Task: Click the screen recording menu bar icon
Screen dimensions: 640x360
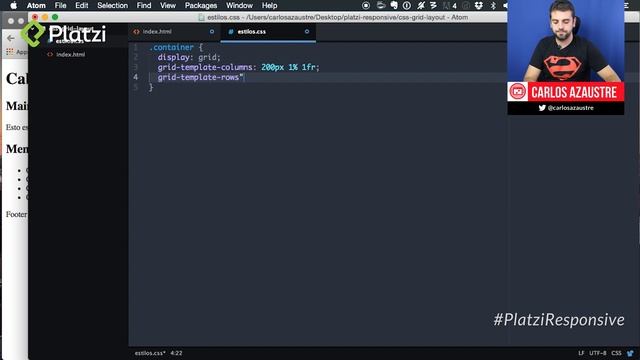Action: 366,5
